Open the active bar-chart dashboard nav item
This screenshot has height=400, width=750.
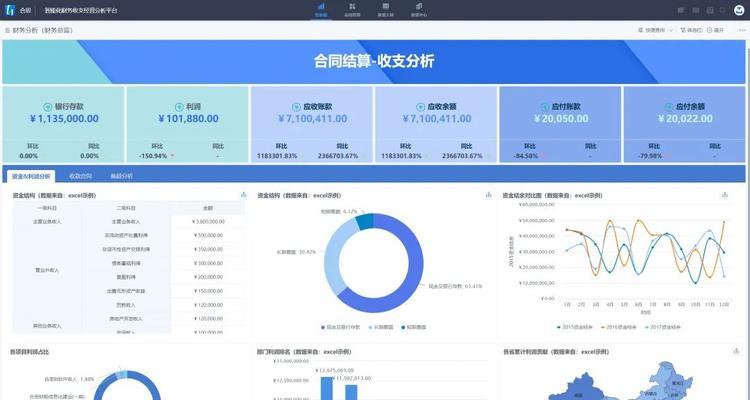(x=321, y=10)
